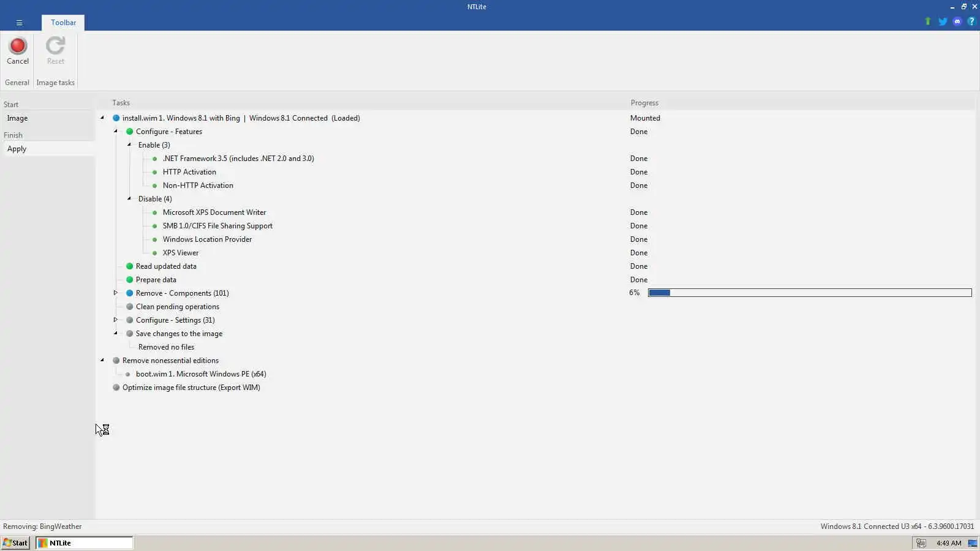Collapse the Remove nonessential editions node
Screen dimensions: 980x551
[102, 360]
